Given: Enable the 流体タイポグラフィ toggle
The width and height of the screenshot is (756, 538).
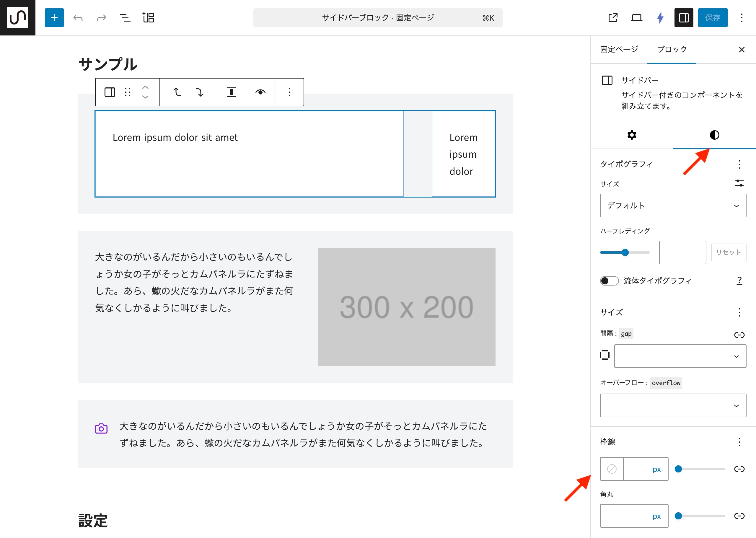Looking at the screenshot, I should pos(609,281).
